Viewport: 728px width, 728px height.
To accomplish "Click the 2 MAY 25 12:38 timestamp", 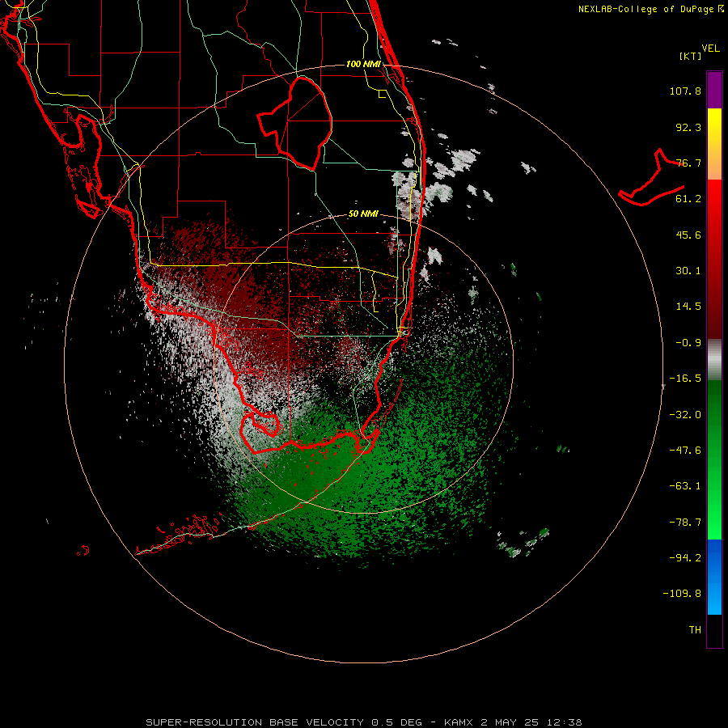I will pos(531,722).
